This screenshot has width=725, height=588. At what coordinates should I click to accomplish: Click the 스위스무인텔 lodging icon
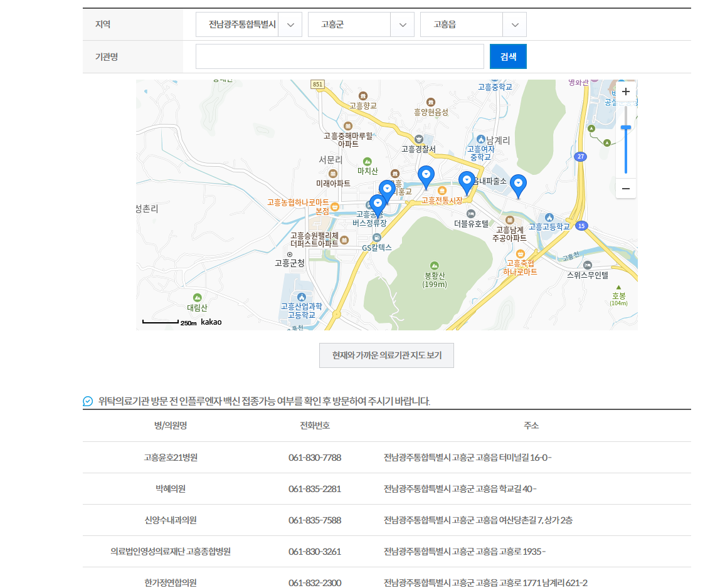tap(588, 265)
